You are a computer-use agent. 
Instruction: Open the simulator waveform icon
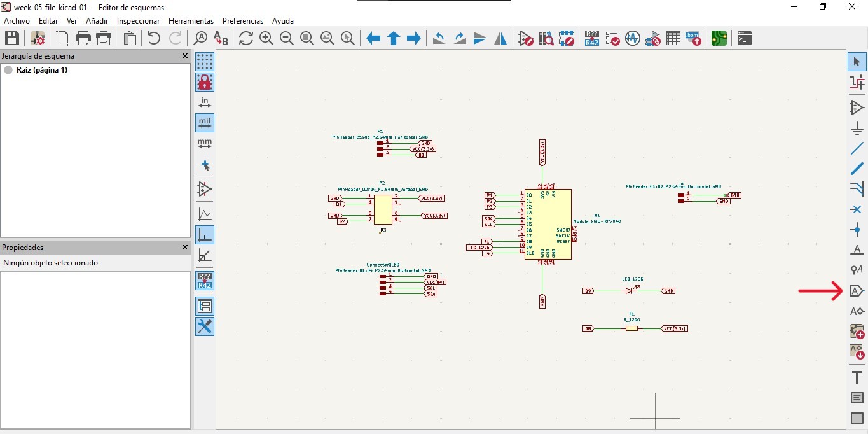(633, 38)
